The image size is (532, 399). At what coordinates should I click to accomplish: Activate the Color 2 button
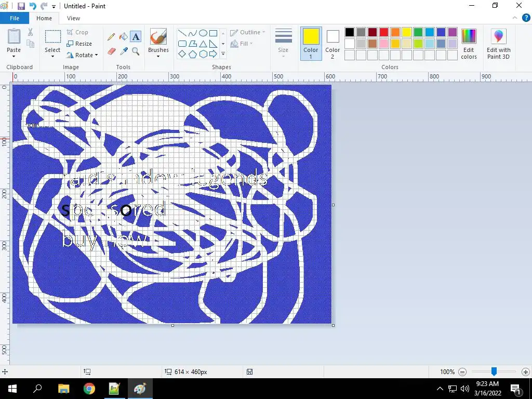tap(332, 44)
